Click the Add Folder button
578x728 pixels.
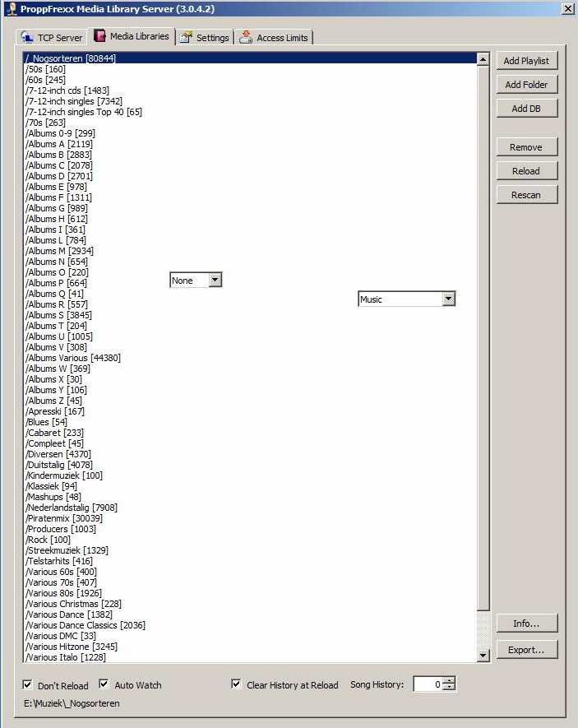(526, 85)
